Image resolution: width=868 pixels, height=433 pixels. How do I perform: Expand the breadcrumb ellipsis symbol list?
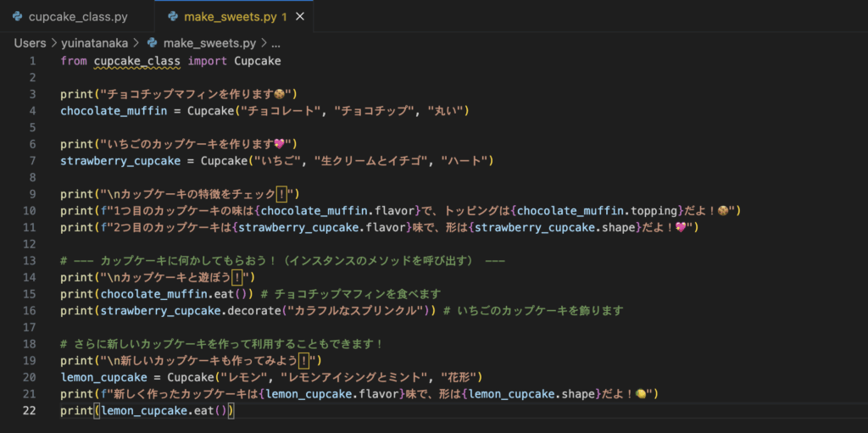point(275,42)
